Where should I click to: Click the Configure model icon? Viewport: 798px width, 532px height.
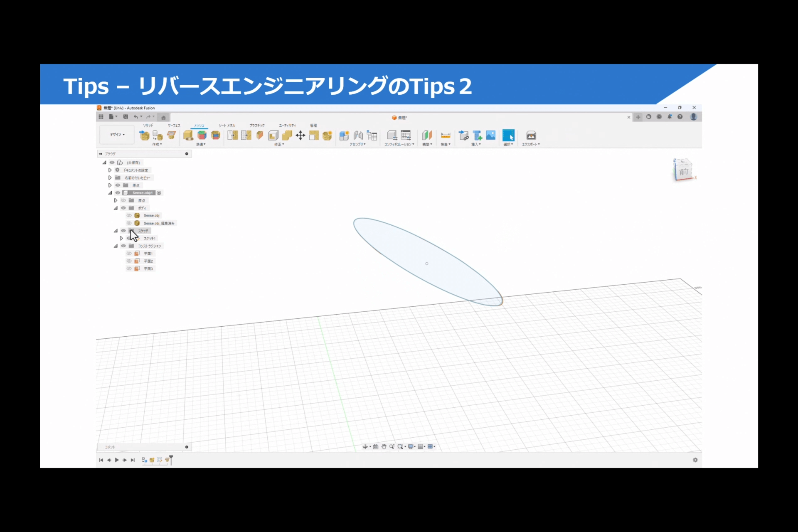[x=392, y=135]
